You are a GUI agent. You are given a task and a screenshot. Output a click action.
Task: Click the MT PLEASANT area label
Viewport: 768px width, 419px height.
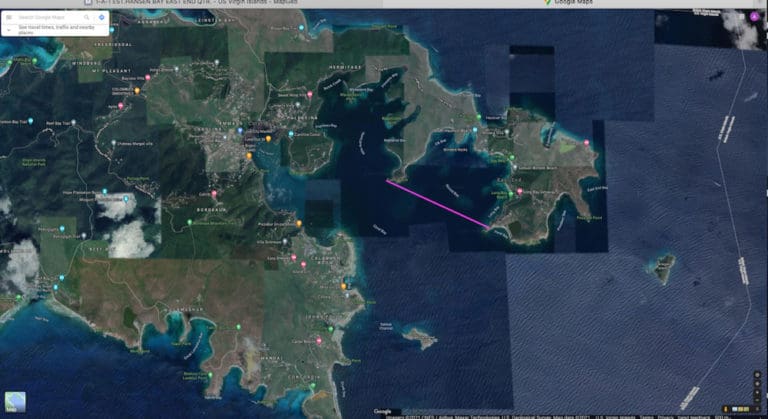112,71
